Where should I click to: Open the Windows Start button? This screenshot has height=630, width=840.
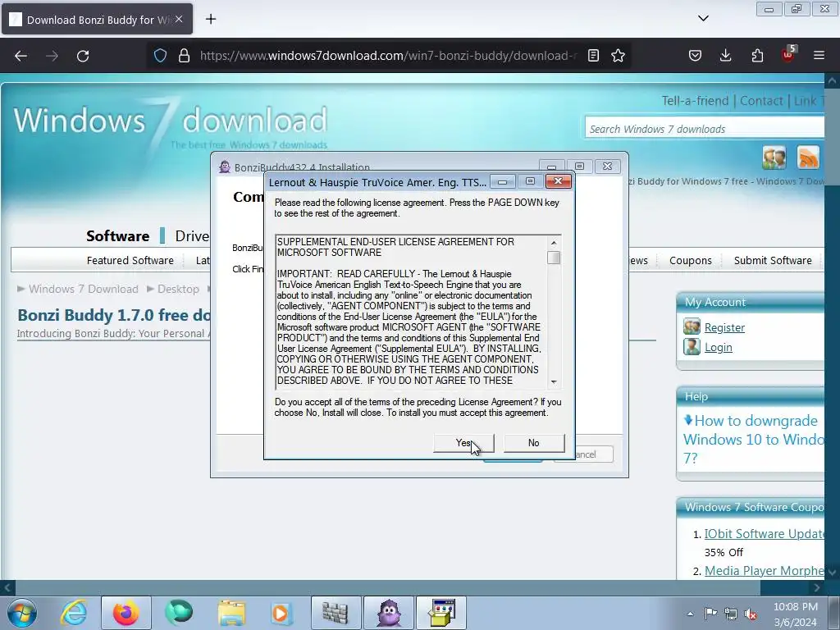pos(22,613)
